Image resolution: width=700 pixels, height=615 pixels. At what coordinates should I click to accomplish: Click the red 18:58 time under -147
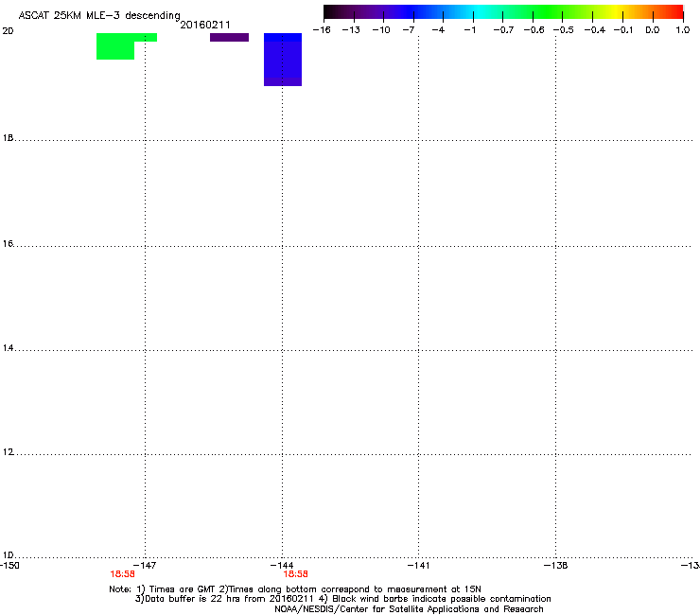(x=122, y=574)
